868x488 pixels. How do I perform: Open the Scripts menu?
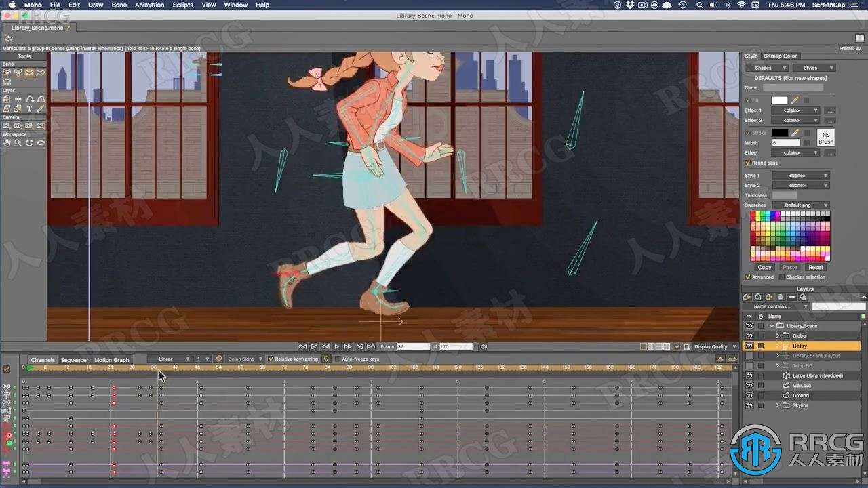(182, 5)
